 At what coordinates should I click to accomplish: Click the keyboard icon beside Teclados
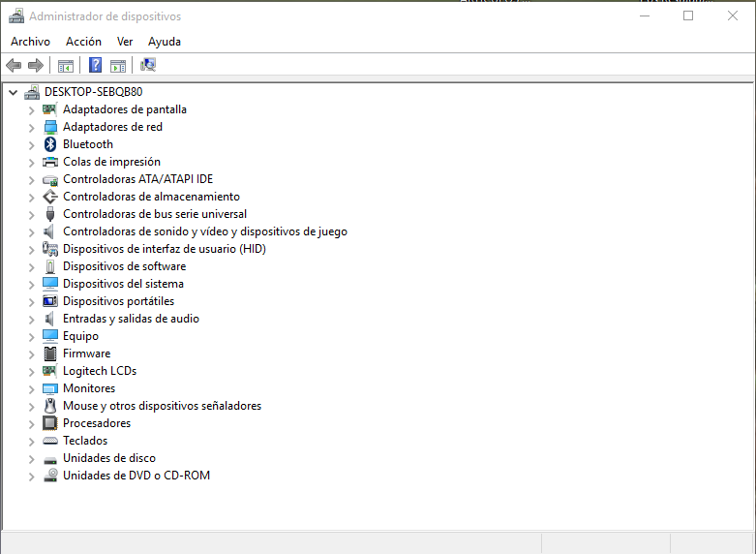pos(50,441)
